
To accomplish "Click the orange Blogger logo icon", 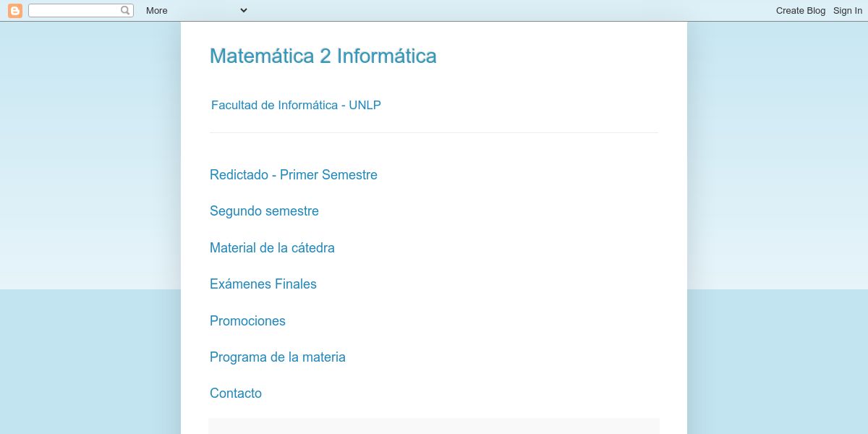I will pos(14,10).
